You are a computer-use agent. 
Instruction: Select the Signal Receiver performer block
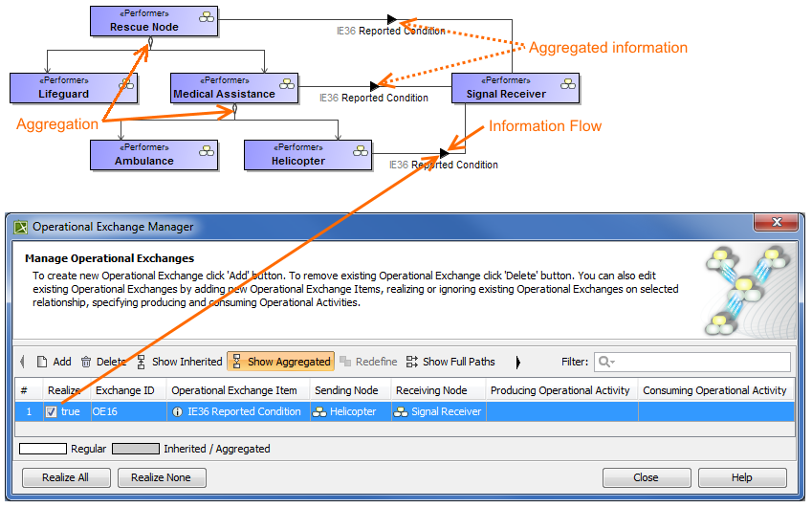[x=516, y=88]
